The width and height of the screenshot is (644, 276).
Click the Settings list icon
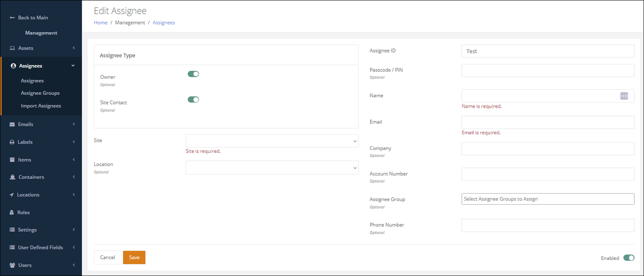click(12, 230)
